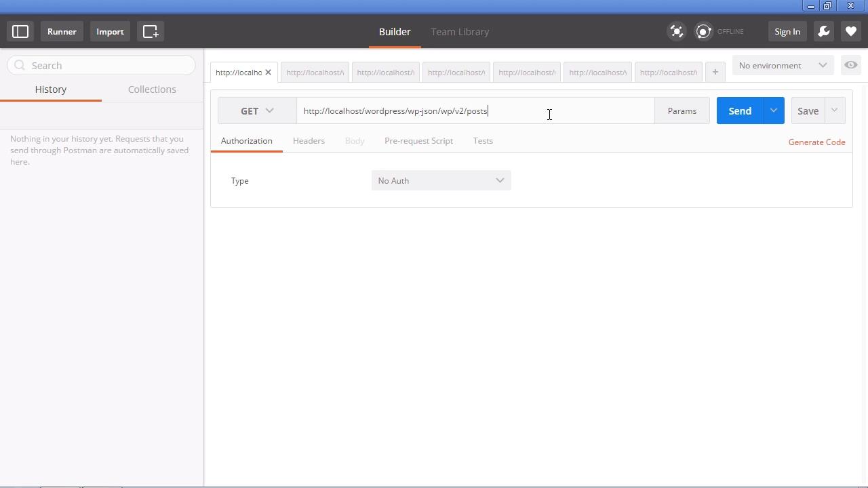Select the seventh request tab
Viewport: 868px width, 488px height.
click(x=668, y=73)
